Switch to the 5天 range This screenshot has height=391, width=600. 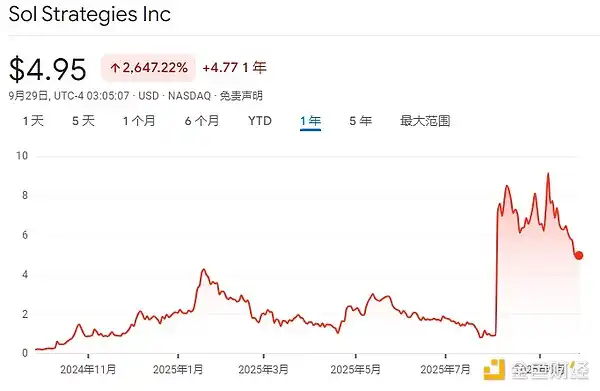pos(83,121)
